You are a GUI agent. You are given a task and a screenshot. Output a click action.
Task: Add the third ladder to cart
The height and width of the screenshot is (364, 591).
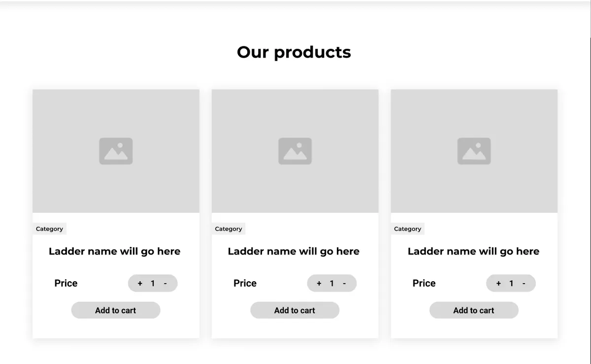point(474,310)
